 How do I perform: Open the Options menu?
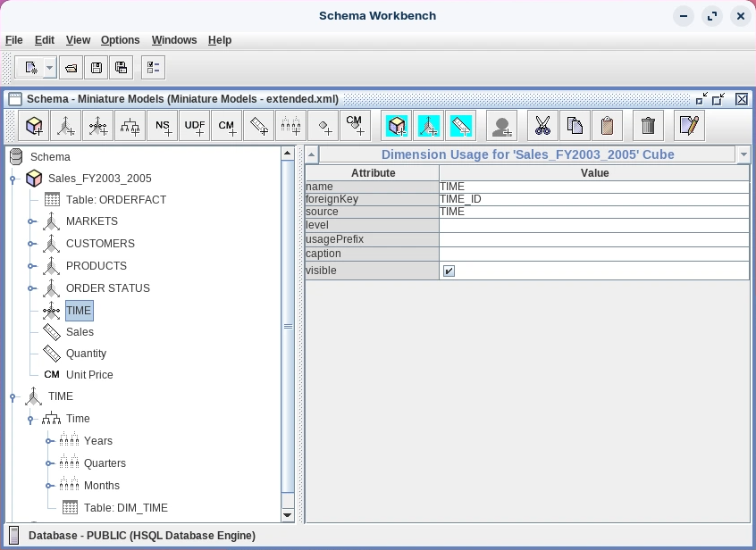click(x=120, y=40)
